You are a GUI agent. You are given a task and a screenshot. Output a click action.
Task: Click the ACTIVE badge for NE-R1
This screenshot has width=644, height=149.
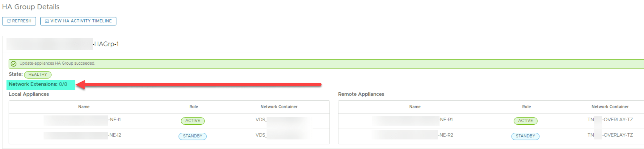pyautogui.click(x=525, y=121)
